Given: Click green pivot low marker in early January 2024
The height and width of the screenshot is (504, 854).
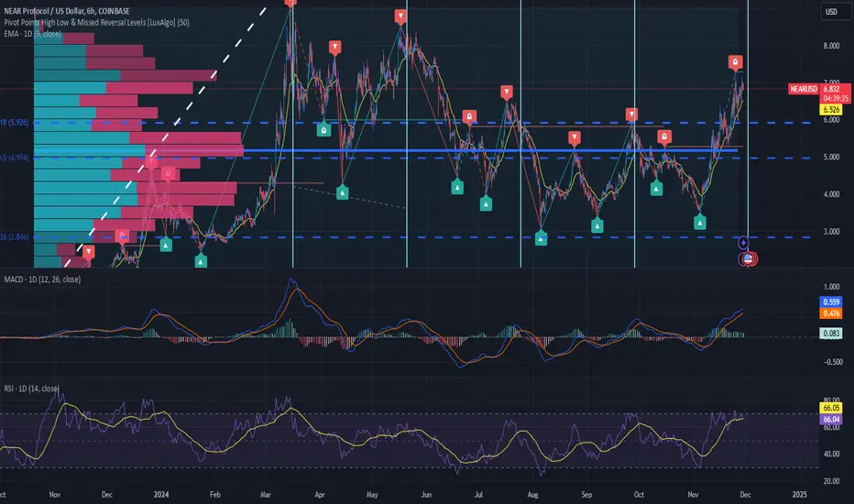Looking at the screenshot, I should click(166, 245).
